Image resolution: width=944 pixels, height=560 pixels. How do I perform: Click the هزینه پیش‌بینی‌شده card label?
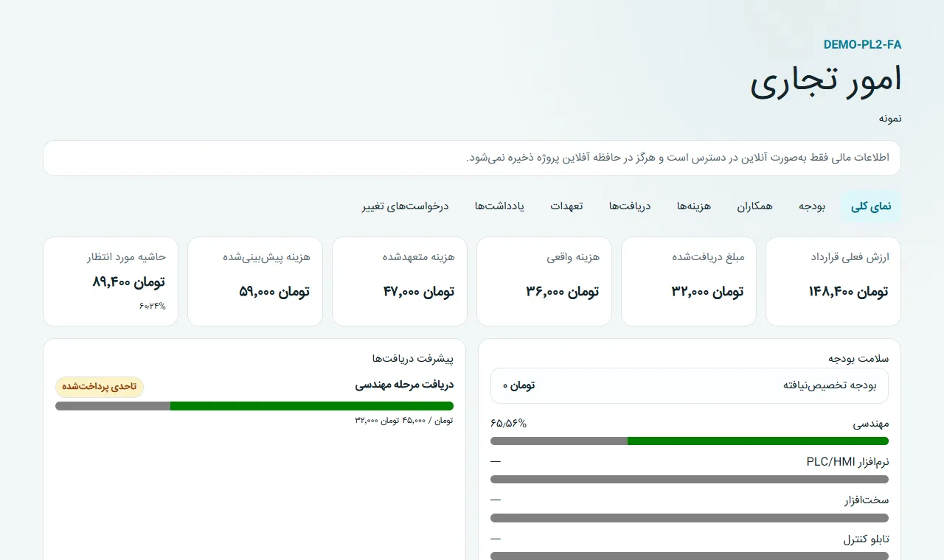point(267,257)
